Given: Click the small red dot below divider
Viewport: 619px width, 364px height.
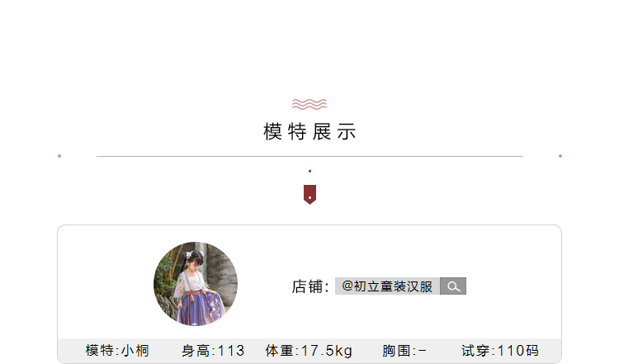Looking at the screenshot, I should click(309, 171).
